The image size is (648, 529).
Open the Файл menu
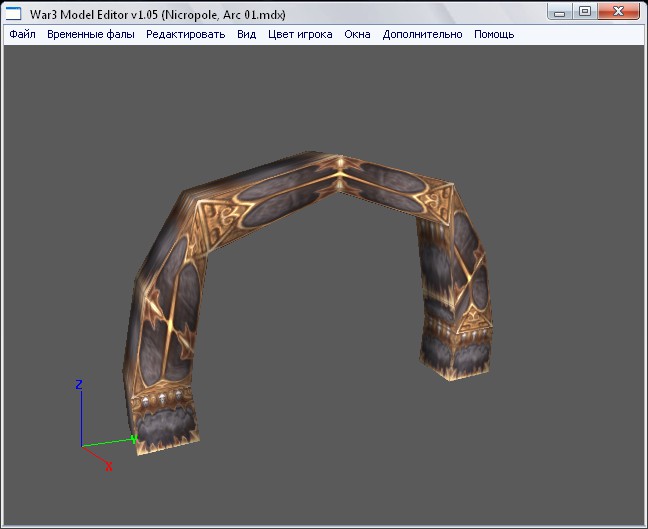point(22,34)
